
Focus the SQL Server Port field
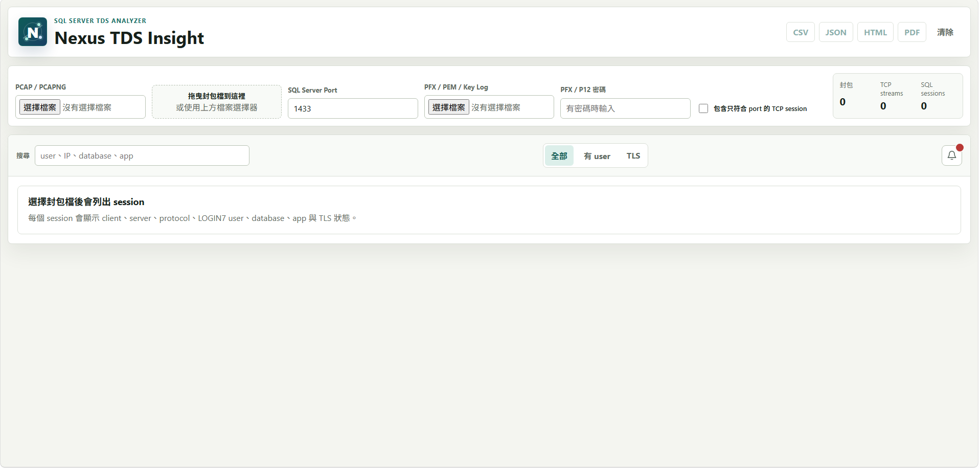(x=353, y=108)
